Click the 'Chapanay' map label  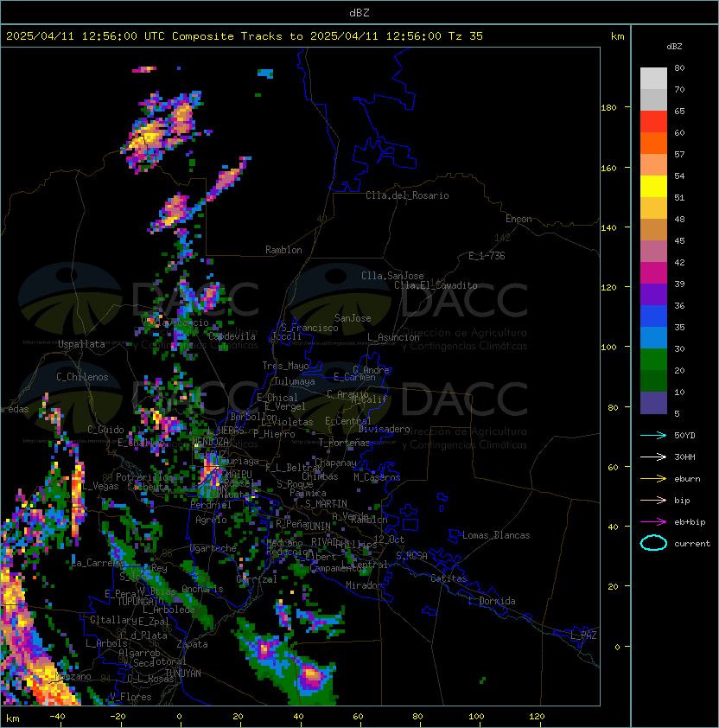pyautogui.click(x=335, y=463)
